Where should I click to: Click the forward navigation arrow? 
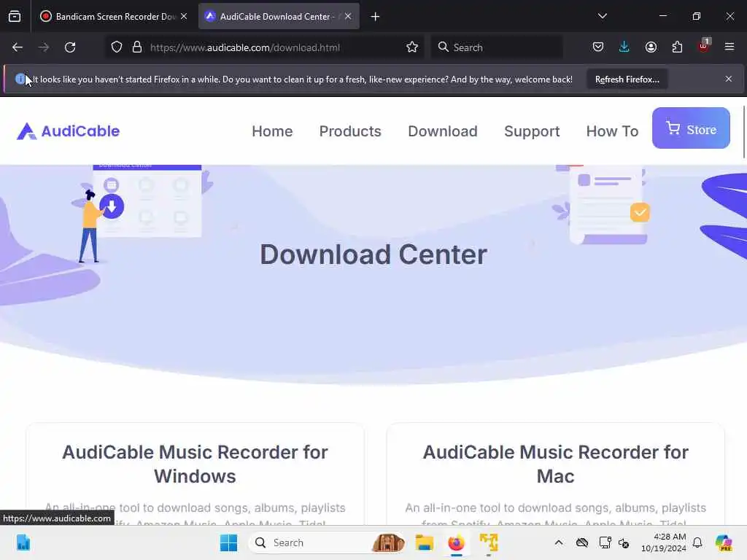pyautogui.click(x=44, y=47)
